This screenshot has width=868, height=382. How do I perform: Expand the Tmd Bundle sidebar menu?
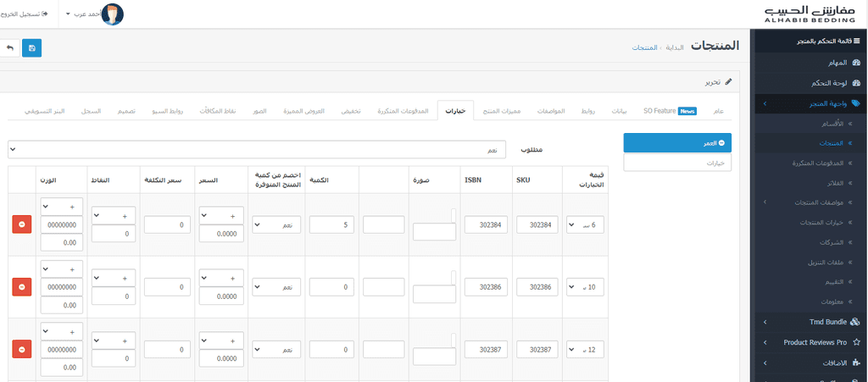pyautogui.click(x=810, y=321)
